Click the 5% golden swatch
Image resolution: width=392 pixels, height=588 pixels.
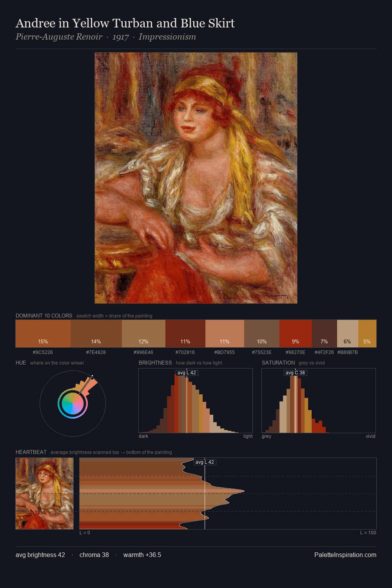point(367,334)
